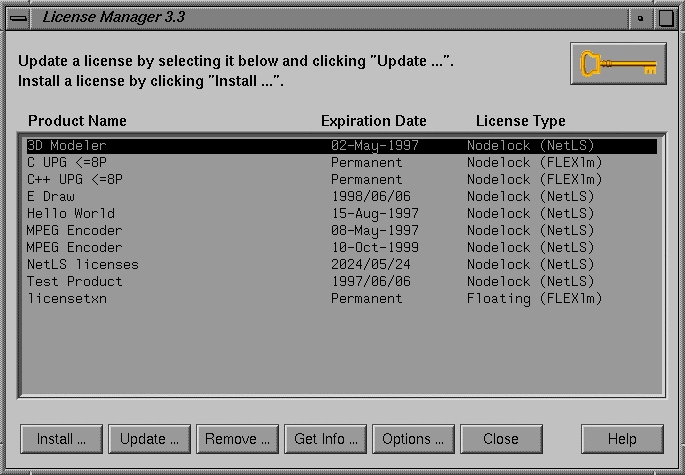685x475 pixels.
Task: Click the 1997/06/06 expiration date
Action: 371,282
